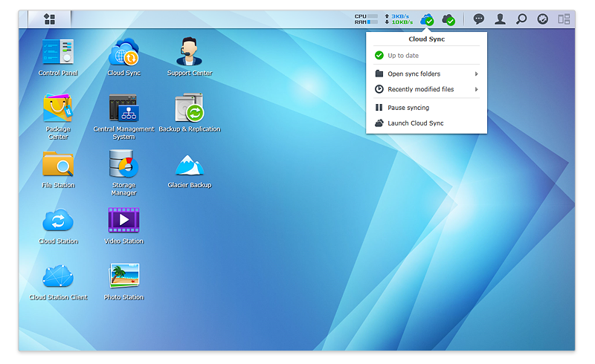Click the search magnifier in taskbar
This screenshot has width=595, height=364.
521,19
